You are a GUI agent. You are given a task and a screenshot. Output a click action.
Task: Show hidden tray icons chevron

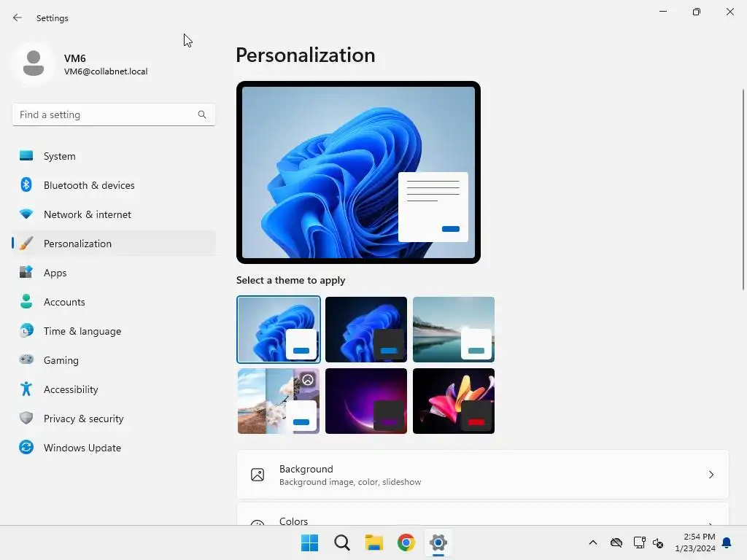click(x=592, y=542)
